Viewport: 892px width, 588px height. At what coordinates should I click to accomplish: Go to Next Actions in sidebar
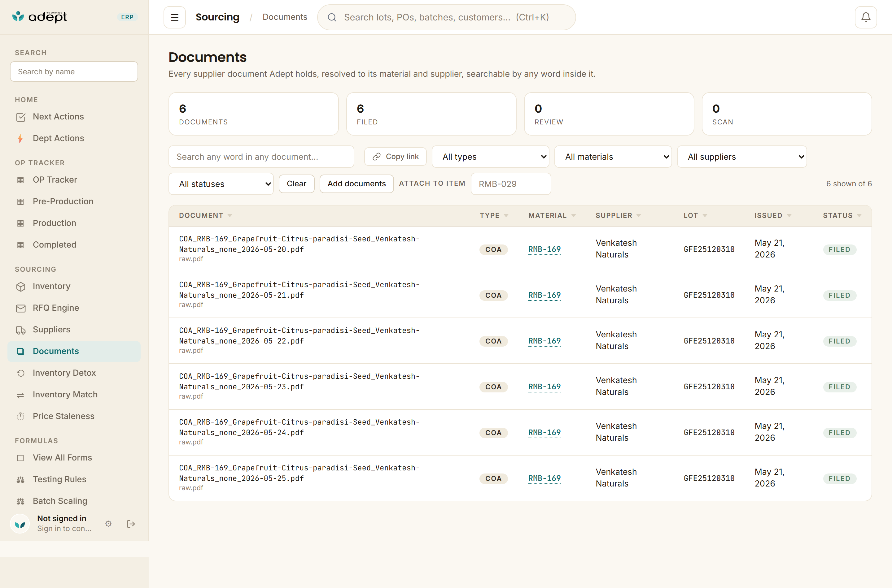pyautogui.click(x=74, y=117)
